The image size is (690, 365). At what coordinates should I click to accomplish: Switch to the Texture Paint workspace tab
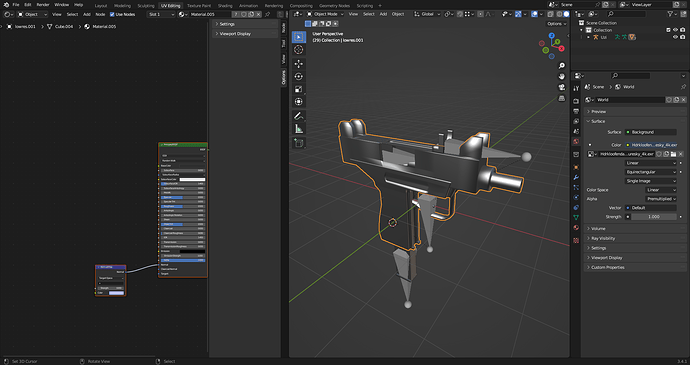199,6
